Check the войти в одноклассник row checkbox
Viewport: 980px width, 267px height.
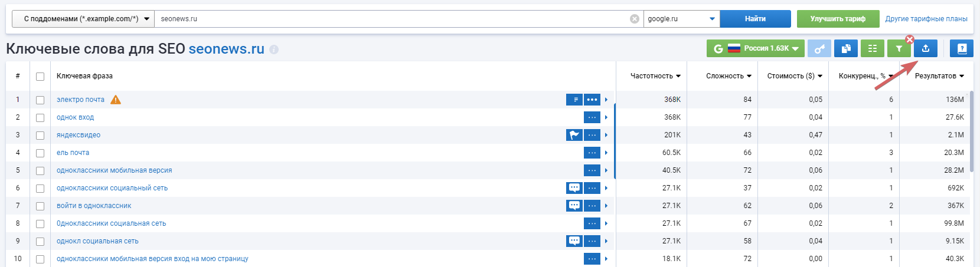[40, 206]
